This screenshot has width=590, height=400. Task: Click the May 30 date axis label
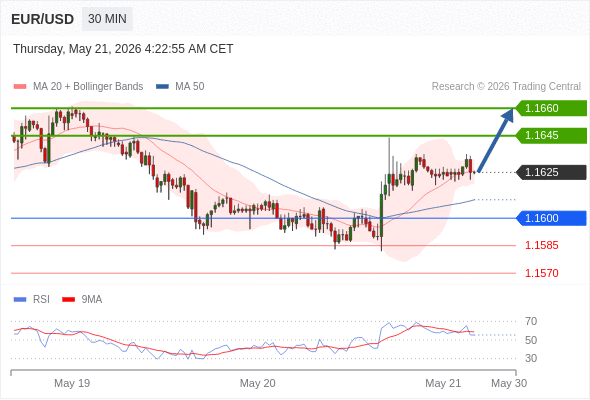pyautogui.click(x=509, y=383)
